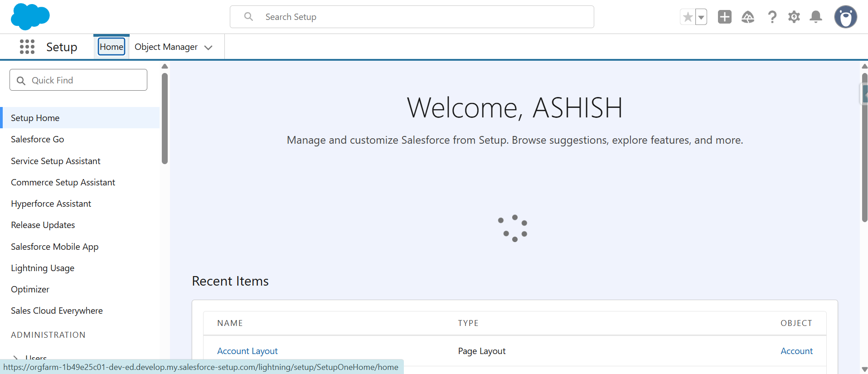This screenshot has height=374, width=868.
Task: Open the user profile avatar
Action: [845, 17]
